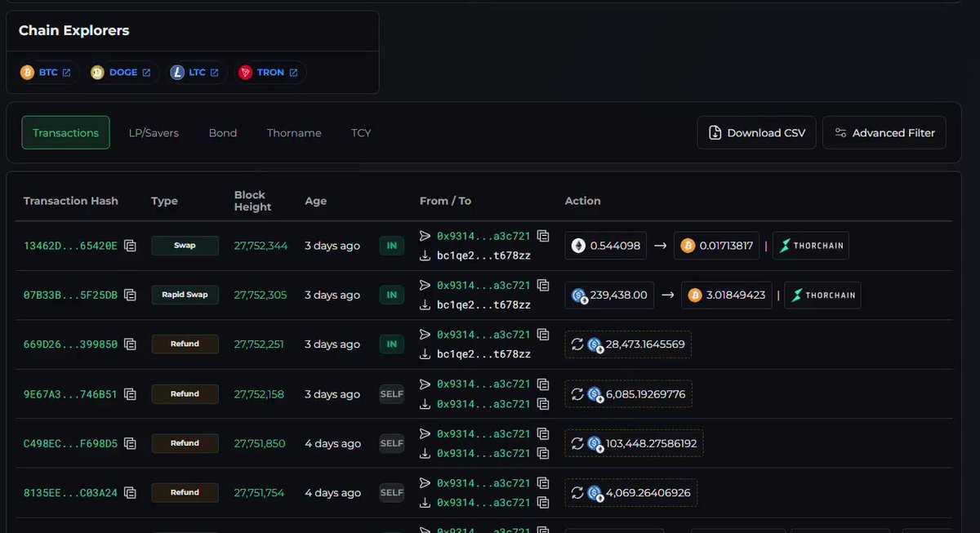The height and width of the screenshot is (533, 980).
Task: Click the 0.01713817 BTC output amount
Action: click(x=718, y=246)
